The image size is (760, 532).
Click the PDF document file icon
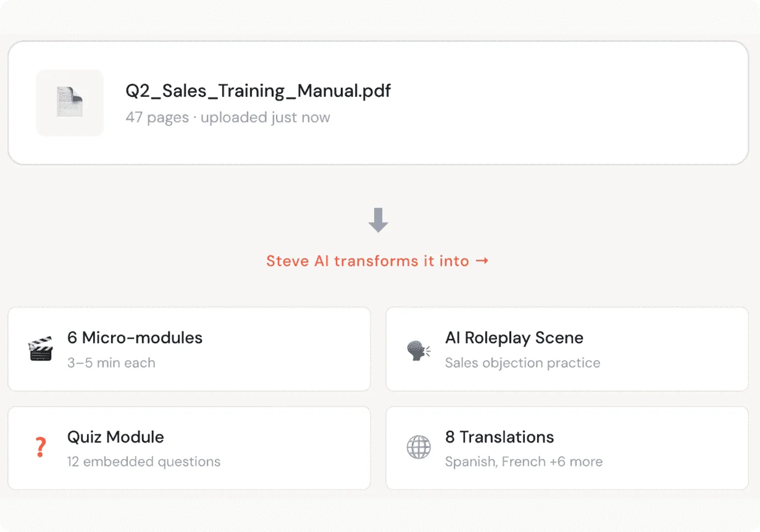pos(70,102)
